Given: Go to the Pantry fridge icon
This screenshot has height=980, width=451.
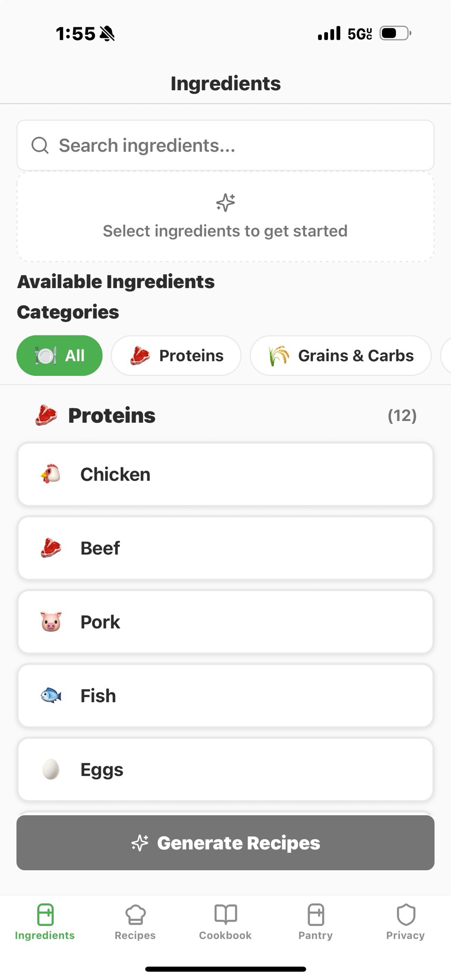Looking at the screenshot, I should [316, 914].
